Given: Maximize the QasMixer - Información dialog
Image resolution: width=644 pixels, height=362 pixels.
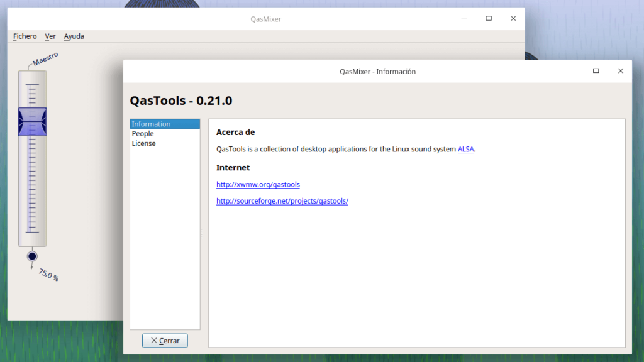Looking at the screenshot, I should pyautogui.click(x=596, y=71).
